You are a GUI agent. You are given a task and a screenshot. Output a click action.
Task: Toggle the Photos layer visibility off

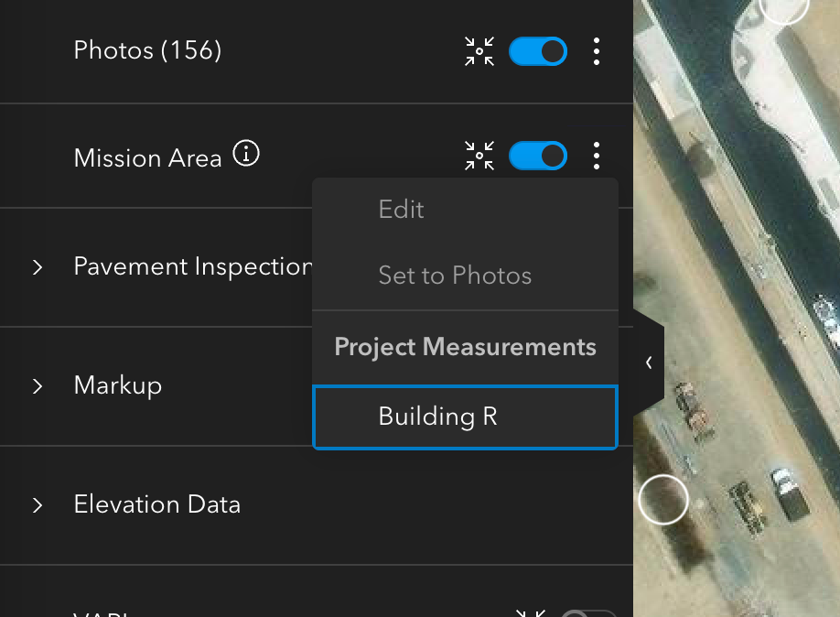[538, 51]
